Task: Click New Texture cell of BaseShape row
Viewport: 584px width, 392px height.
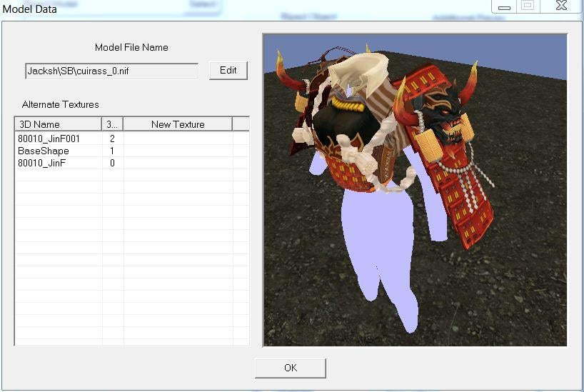Action: coord(178,151)
